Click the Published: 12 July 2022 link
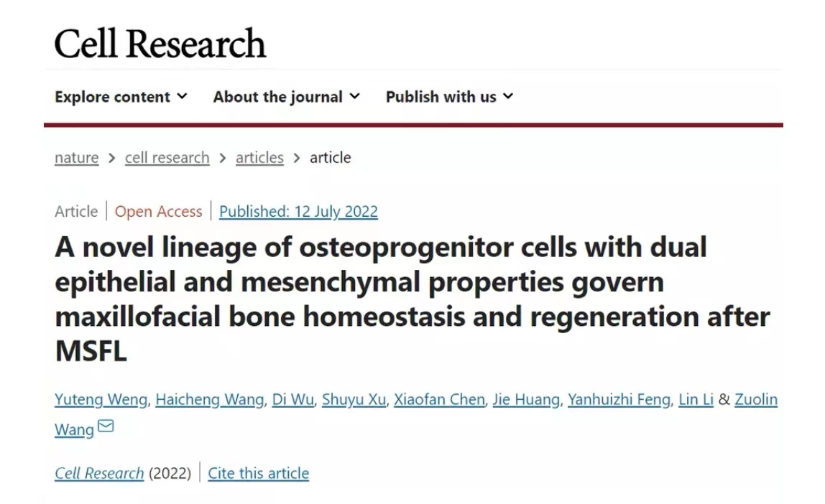 [298, 212]
